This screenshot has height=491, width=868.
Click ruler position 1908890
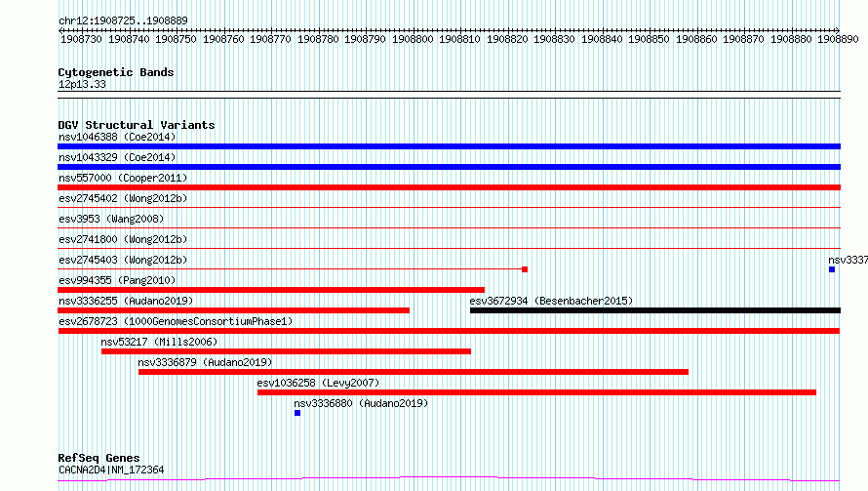coord(838,39)
